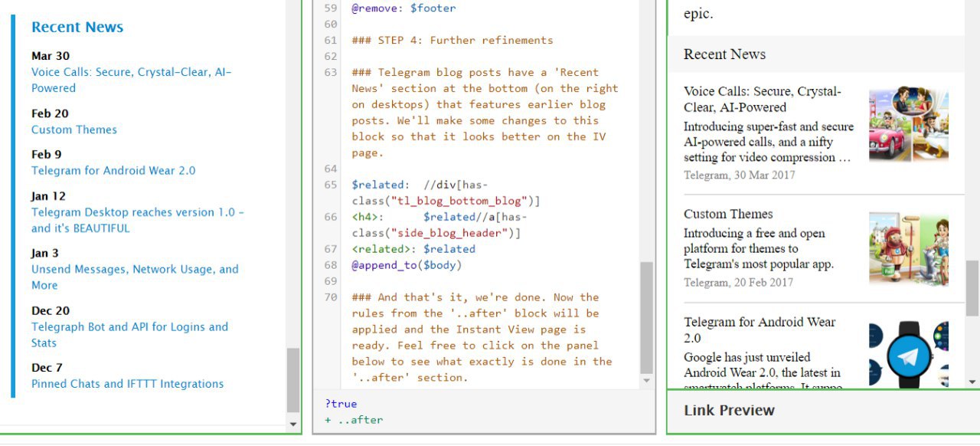Screen dimensions: 980x446
Task: Click the '### STEP 4: Further refinements' comment
Action: point(452,41)
